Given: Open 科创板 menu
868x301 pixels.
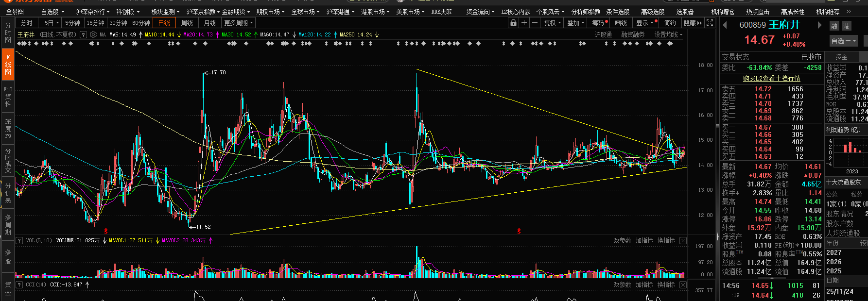Looking at the screenshot, I should click(x=128, y=11).
